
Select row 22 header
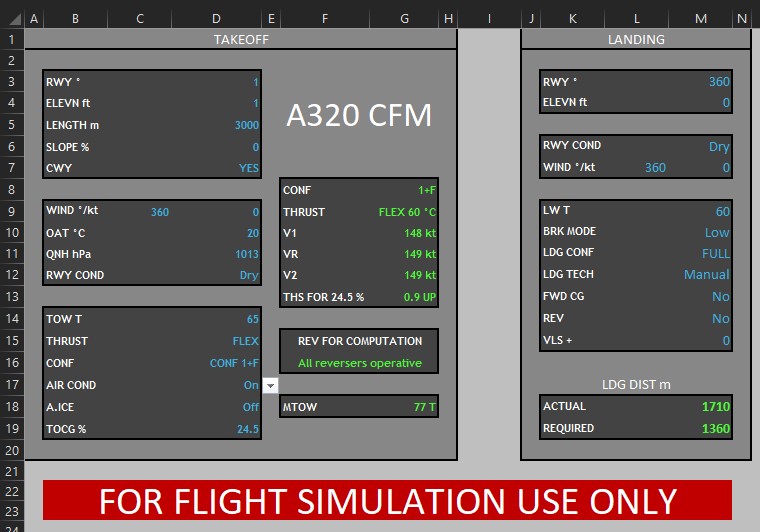(12, 491)
